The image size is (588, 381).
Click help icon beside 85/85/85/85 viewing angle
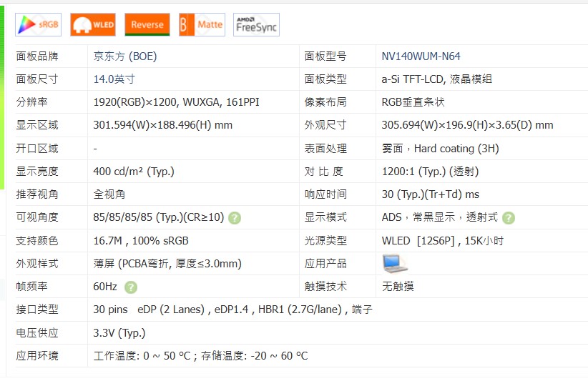(235, 218)
